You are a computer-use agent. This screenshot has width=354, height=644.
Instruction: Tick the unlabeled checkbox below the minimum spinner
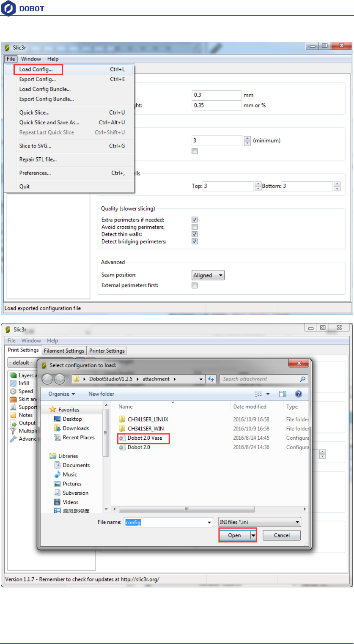pyautogui.click(x=195, y=151)
